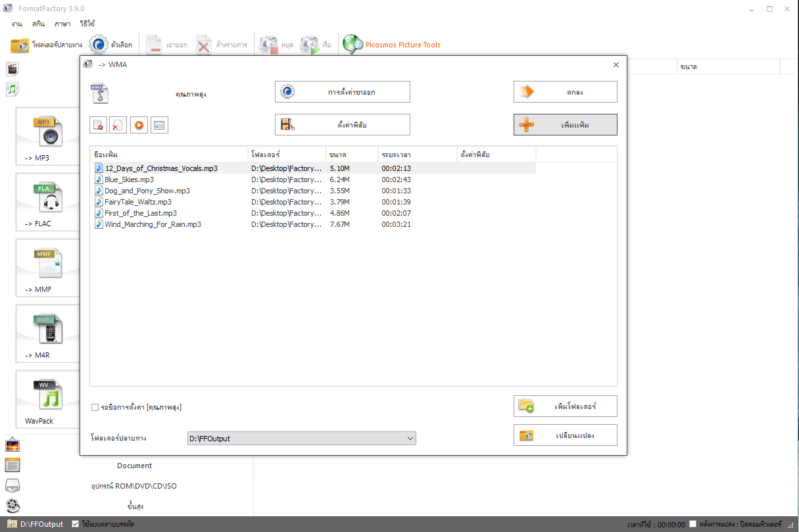Viewport: 799px width, 532px height.
Task: Open the Document category icon in sidebar
Action: (12, 465)
